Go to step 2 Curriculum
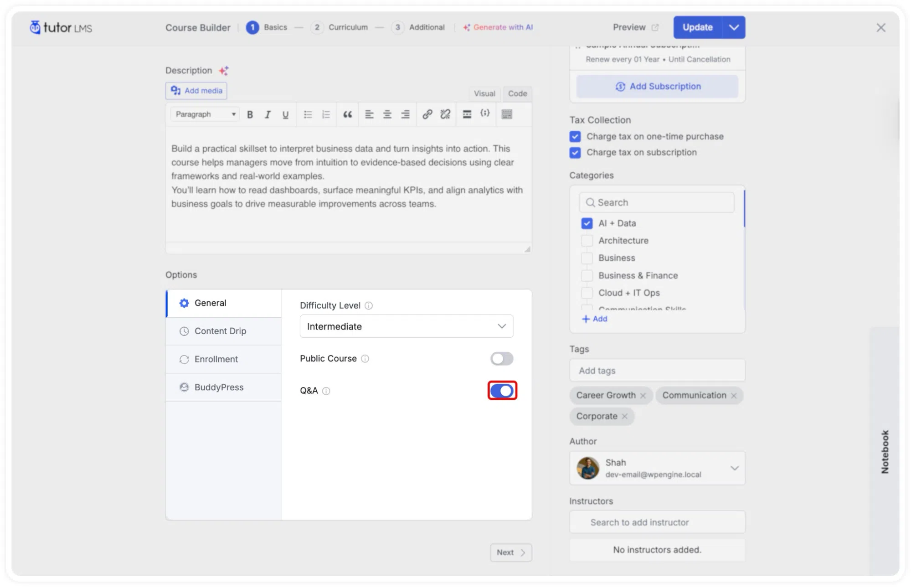The width and height of the screenshot is (911, 588). (340, 27)
